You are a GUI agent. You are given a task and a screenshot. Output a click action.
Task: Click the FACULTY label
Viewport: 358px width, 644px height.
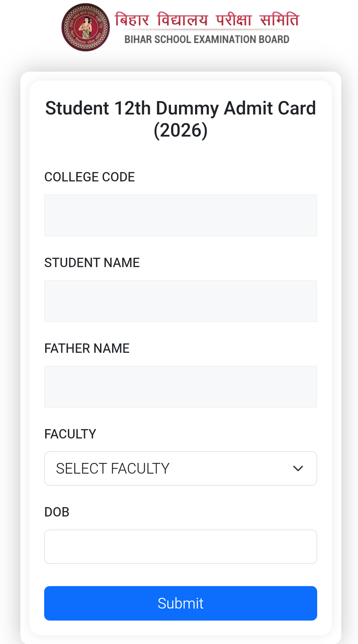pyautogui.click(x=70, y=434)
